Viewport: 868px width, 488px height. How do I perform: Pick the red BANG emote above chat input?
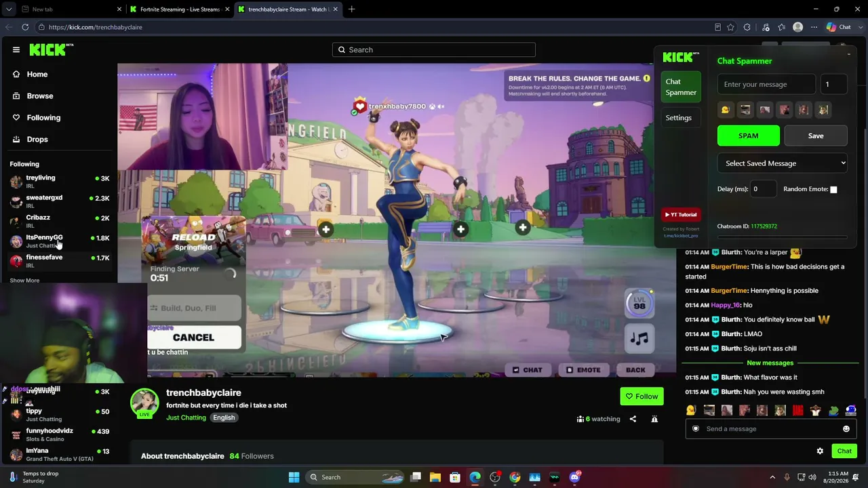click(x=798, y=410)
